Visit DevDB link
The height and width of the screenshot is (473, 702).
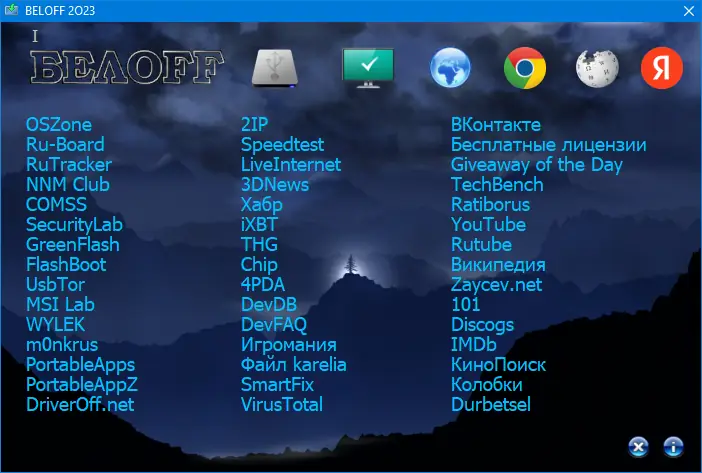pyautogui.click(x=269, y=305)
